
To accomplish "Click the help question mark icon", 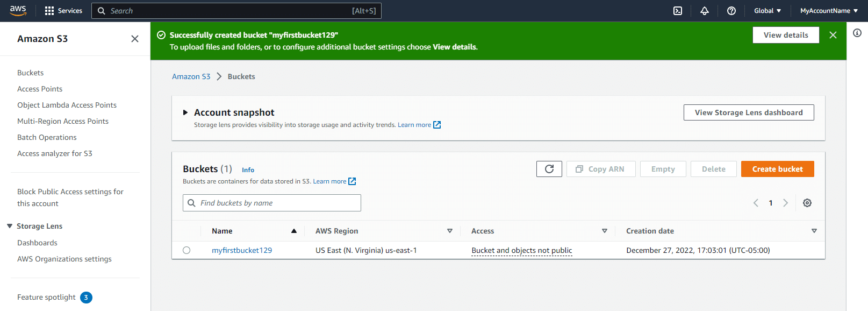I will [731, 11].
